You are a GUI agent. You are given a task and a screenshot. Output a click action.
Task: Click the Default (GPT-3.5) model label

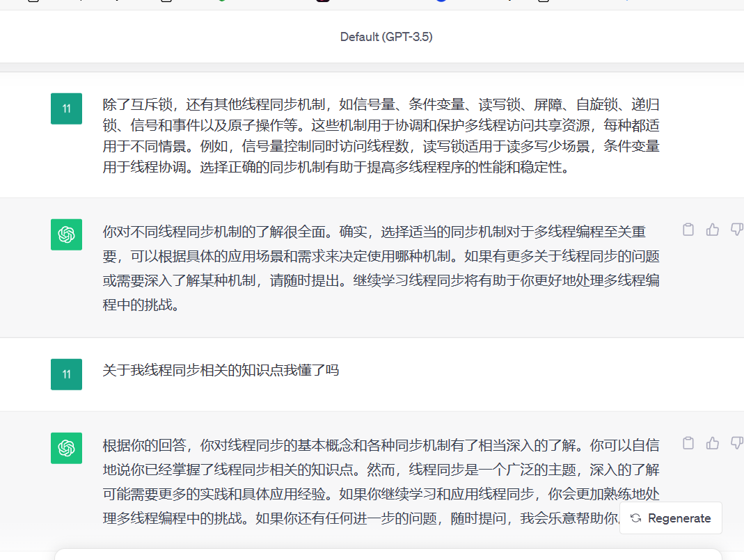tap(386, 37)
